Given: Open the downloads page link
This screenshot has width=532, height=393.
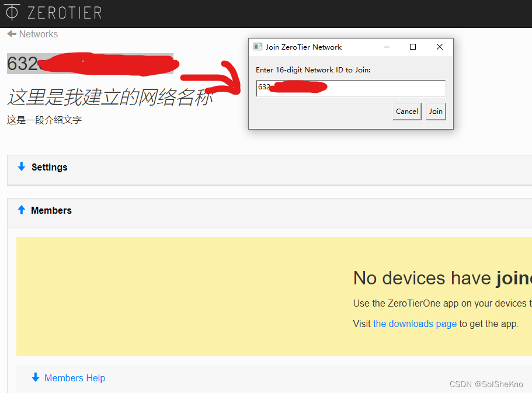Looking at the screenshot, I should pyautogui.click(x=415, y=324).
